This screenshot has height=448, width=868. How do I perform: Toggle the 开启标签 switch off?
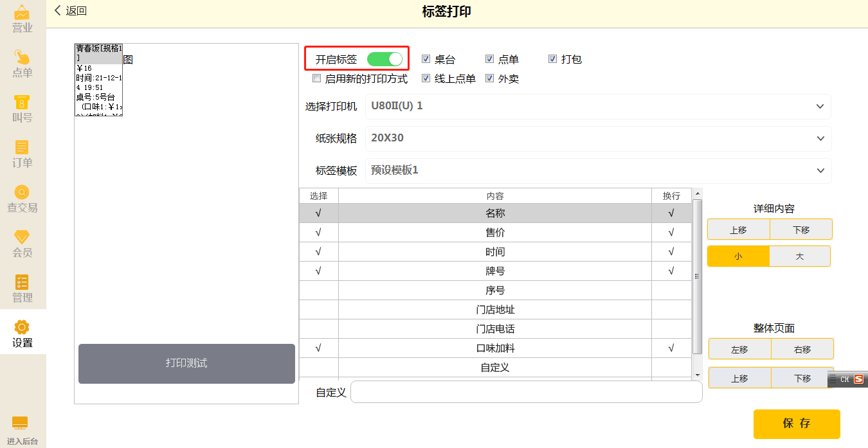pyautogui.click(x=384, y=59)
